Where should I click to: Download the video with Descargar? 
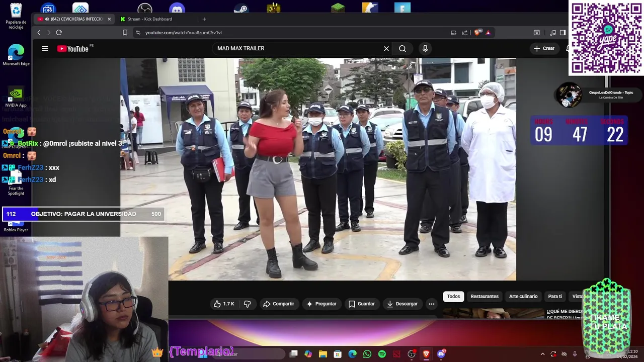coord(402,304)
